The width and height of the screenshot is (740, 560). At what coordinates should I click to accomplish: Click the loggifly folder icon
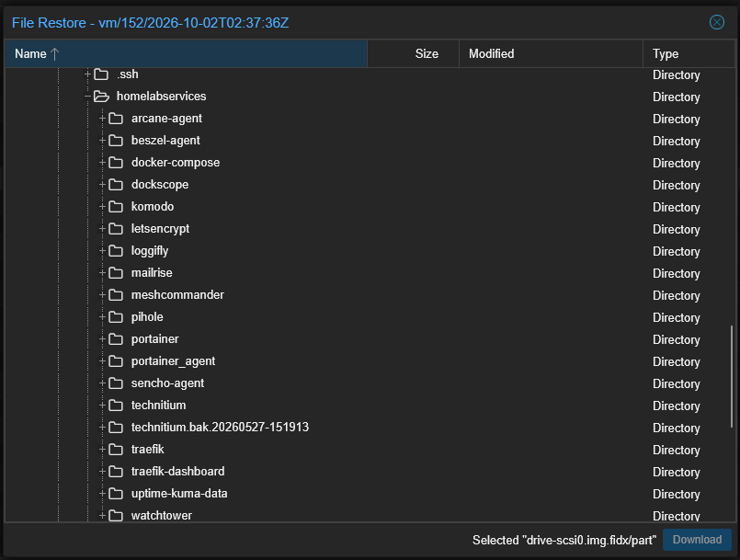tap(116, 251)
